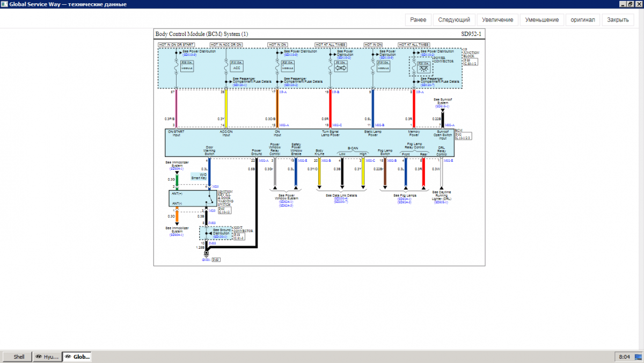Select the diagram title Body Control Module (BCM) System (1)
Screen dimensions: 644x363
(202, 34)
